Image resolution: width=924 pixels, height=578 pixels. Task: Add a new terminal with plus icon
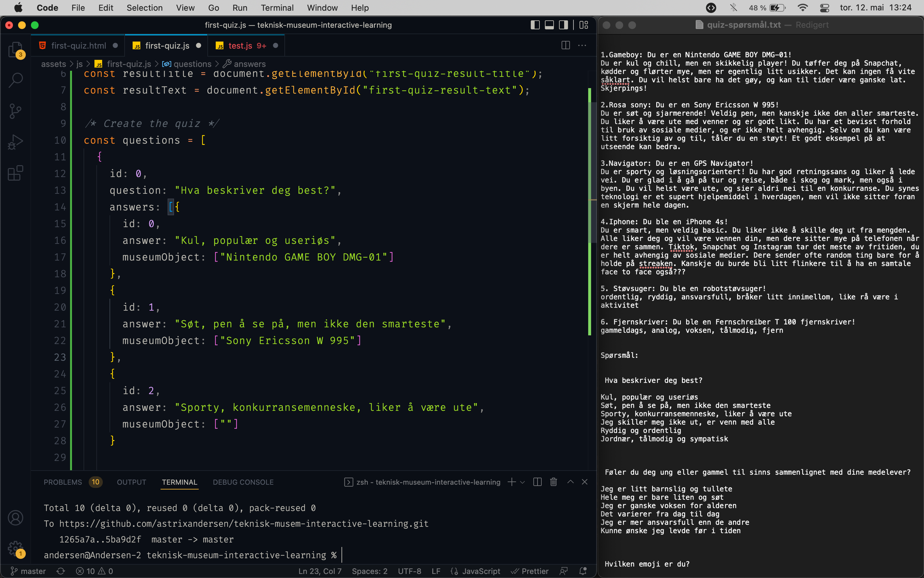[x=512, y=482]
